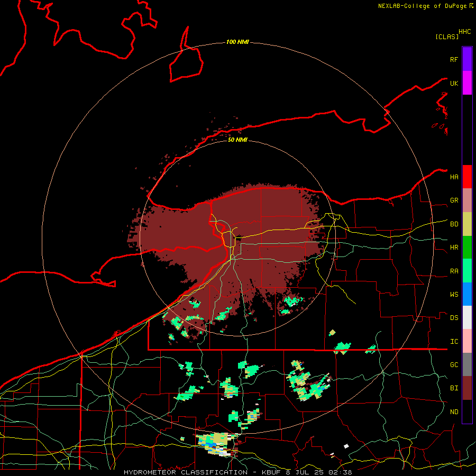Click the HHC product code label

click(x=464, y=32)
